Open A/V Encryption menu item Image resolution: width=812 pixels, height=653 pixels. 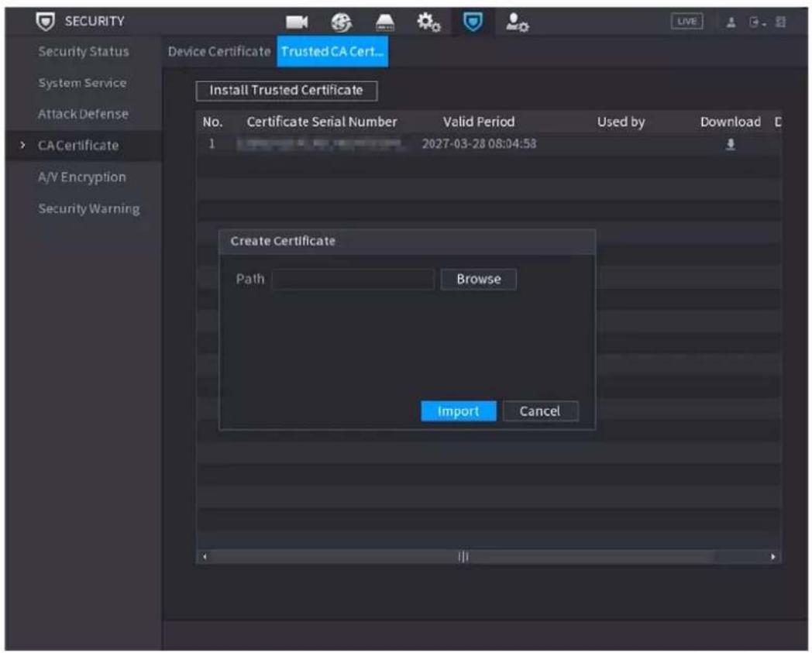point(82,177)
